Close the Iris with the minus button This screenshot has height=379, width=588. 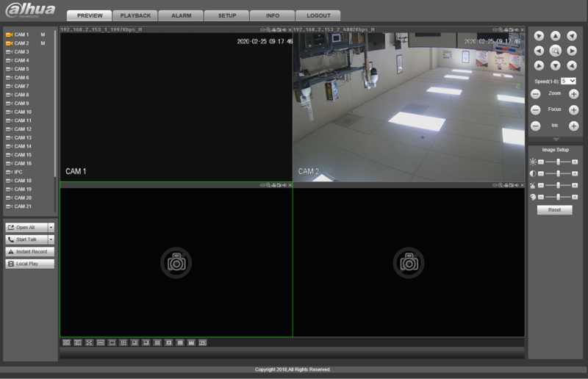[x=536, y=126]
